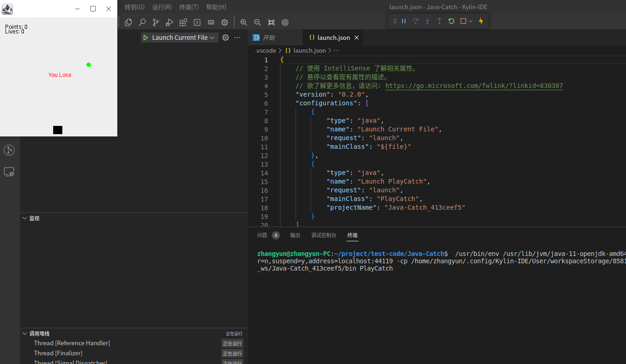Click the .vscode breadcrumb

(x=266, y=50)
